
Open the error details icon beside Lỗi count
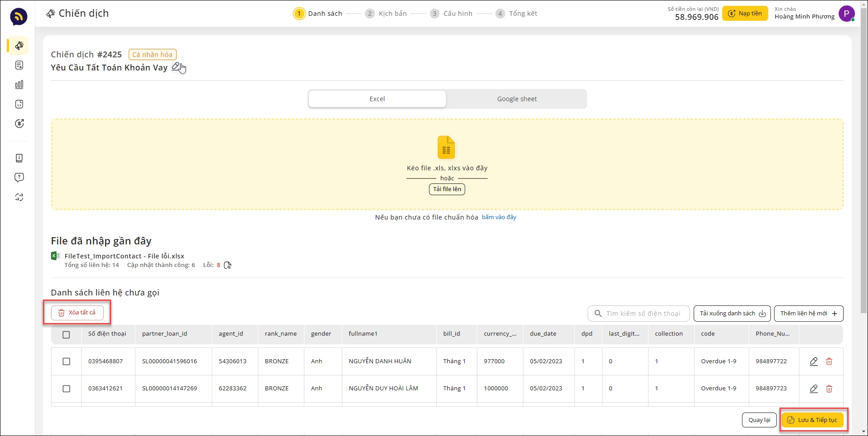tap(228, 265)
